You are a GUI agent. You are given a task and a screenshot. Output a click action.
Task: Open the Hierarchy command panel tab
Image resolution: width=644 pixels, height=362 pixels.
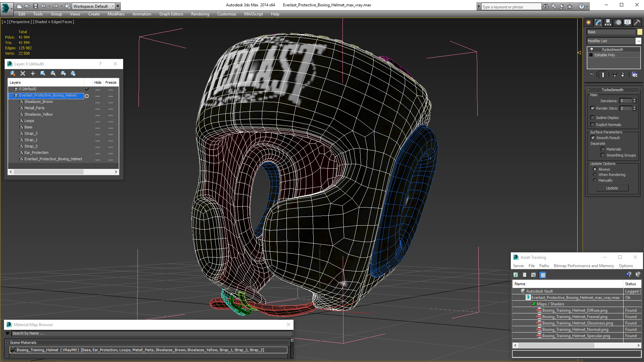point(608,22)
